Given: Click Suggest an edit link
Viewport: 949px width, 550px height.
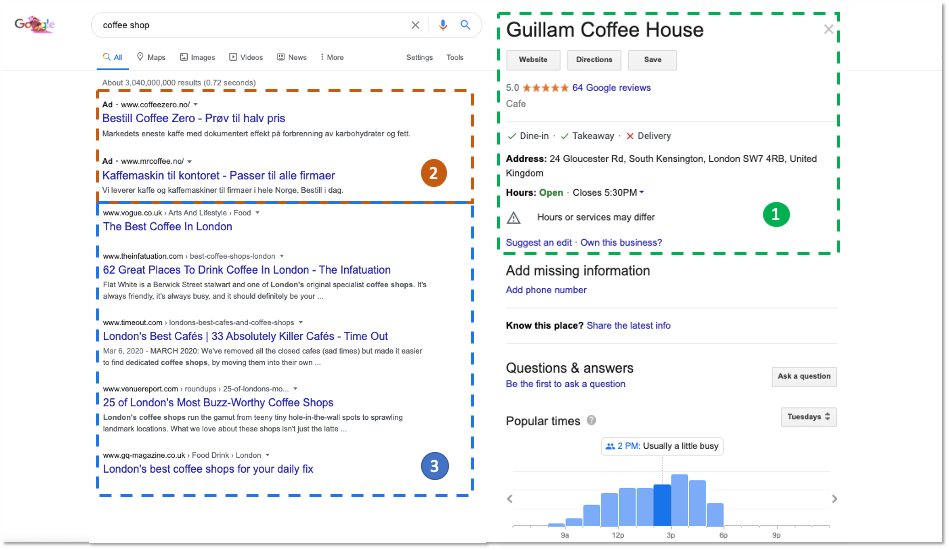Looking at the screenshot, I should 539,243.
